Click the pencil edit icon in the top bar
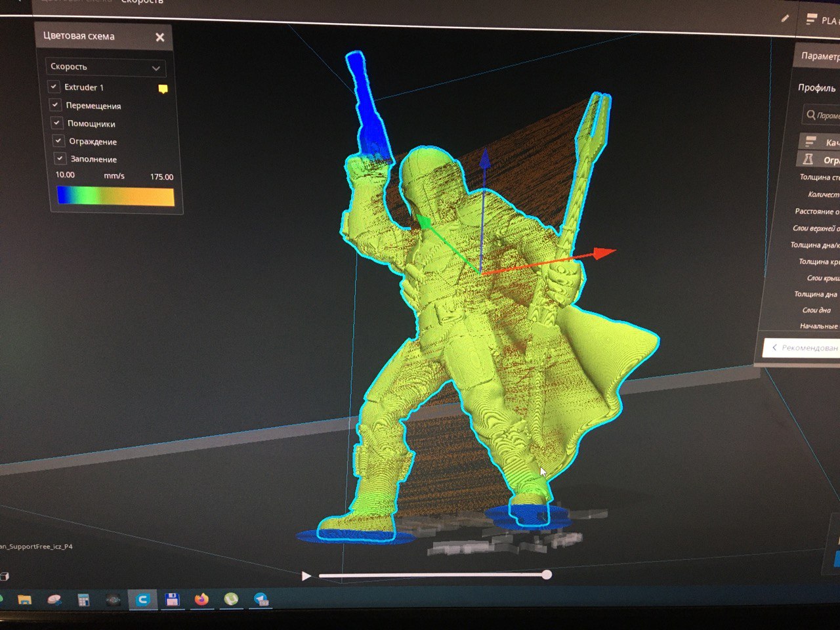The image size is (840, 630). [786, 18]
